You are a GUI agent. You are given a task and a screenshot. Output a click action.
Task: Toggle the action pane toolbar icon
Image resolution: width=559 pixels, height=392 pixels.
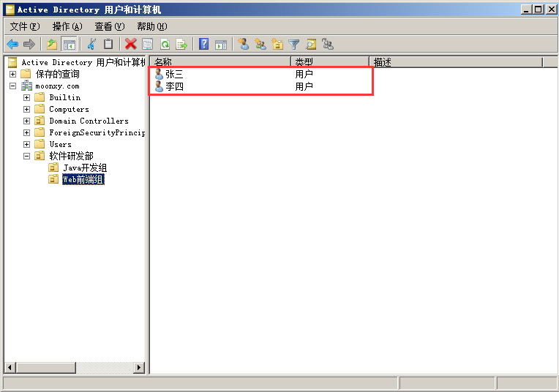[221, 45]
